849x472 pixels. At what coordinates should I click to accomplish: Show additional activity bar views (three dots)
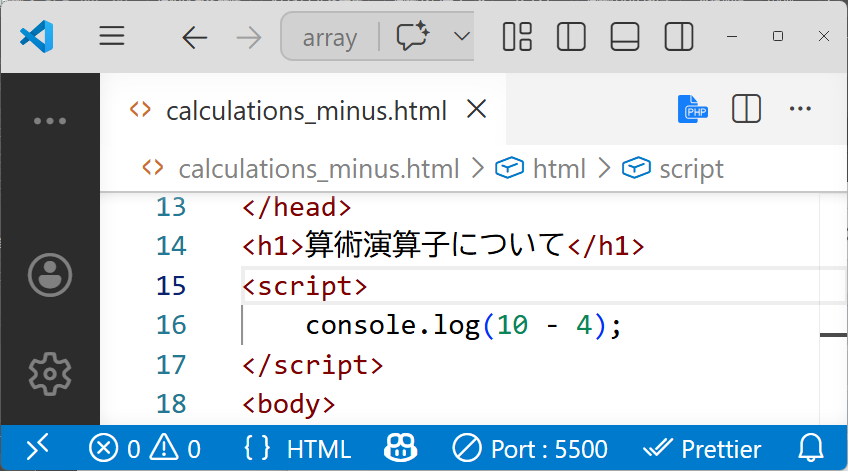point(50,121)
